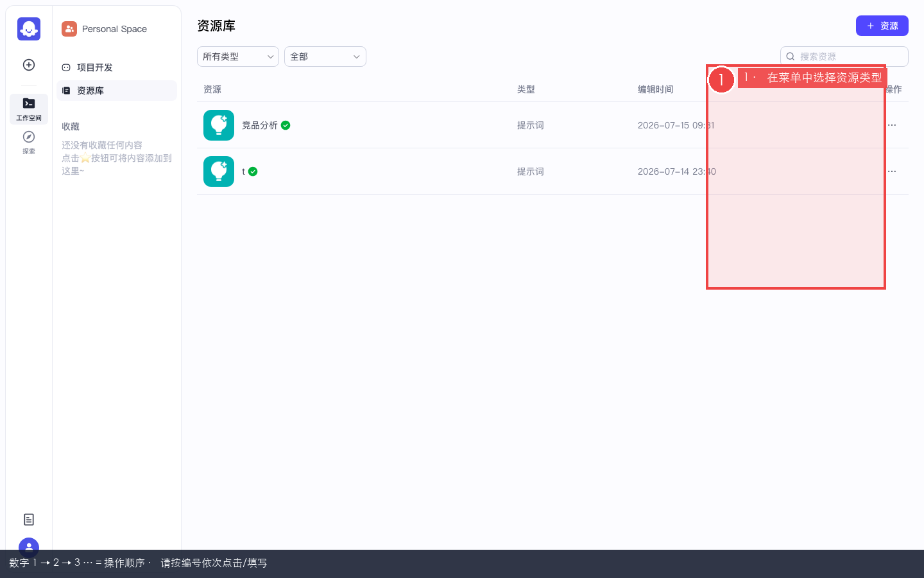Click the user avatar icon
The height and width of the screenshot is (578, 924).
(29, 547)
